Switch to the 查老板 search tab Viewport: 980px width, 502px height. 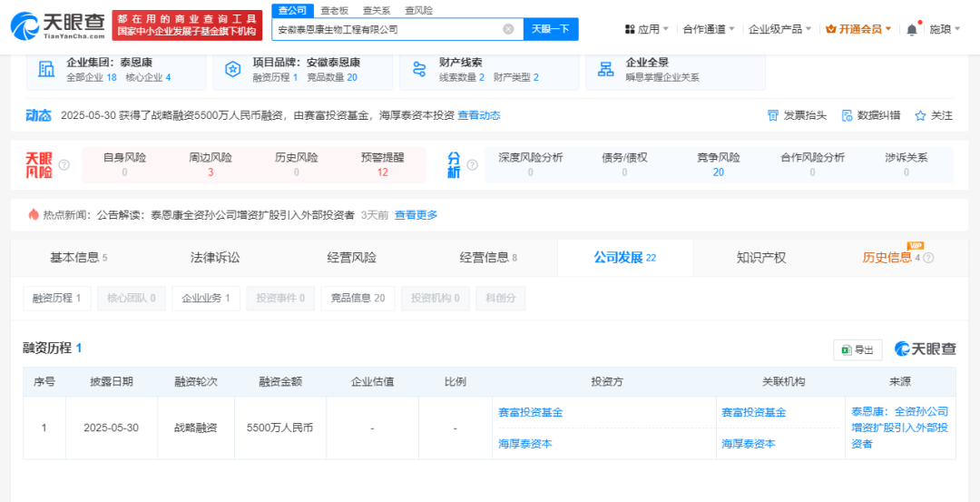pos(334,10)
